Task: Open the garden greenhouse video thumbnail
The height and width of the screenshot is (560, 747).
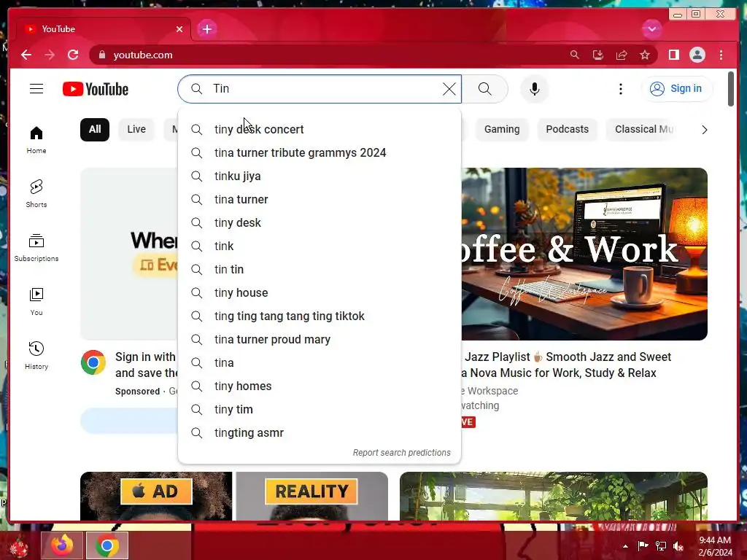Action: coord(554,496)
